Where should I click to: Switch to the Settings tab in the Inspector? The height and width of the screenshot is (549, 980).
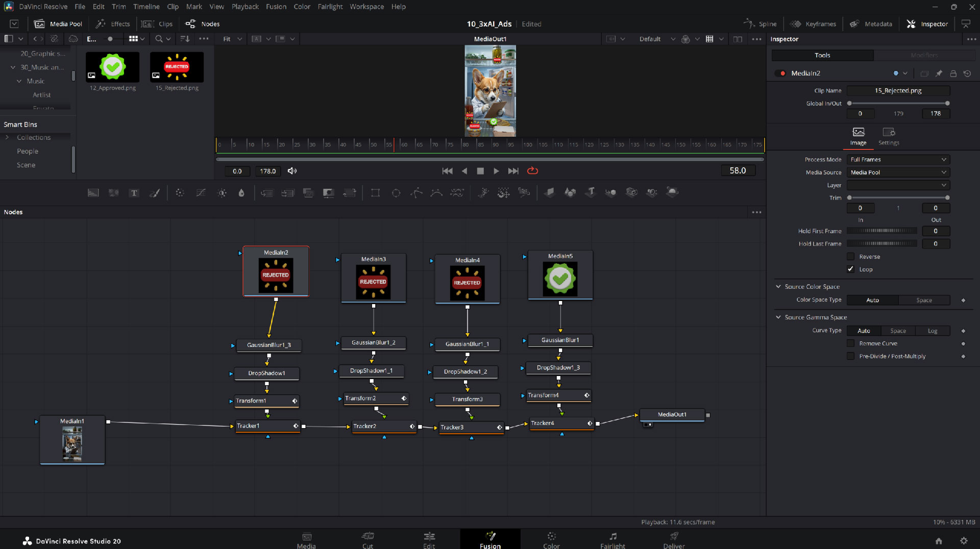(889, 136)
